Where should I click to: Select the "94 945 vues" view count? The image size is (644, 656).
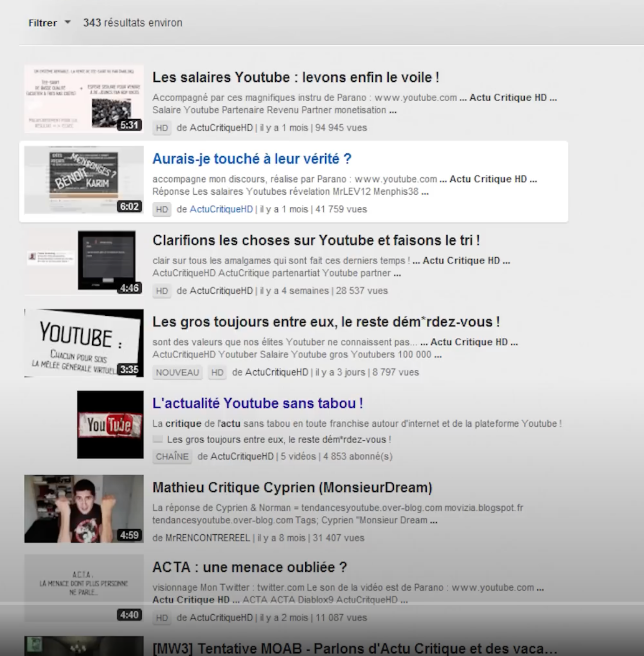[x=341, y=128]
